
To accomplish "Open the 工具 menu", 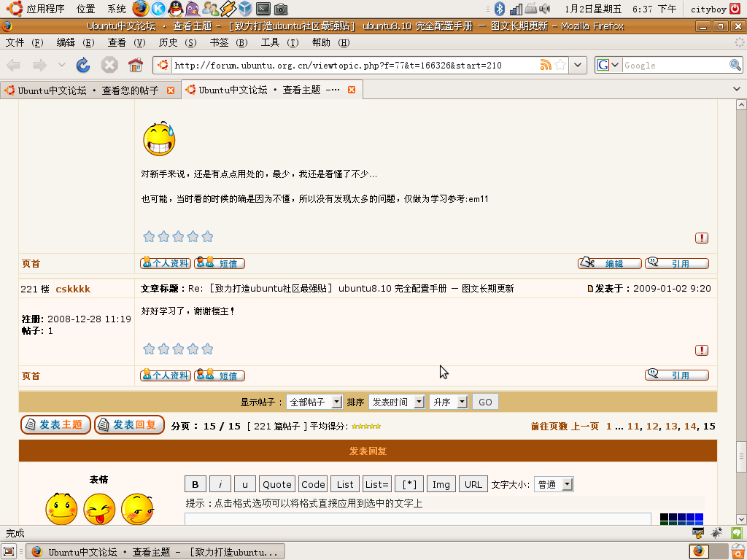I will click(x=279, y=42).
